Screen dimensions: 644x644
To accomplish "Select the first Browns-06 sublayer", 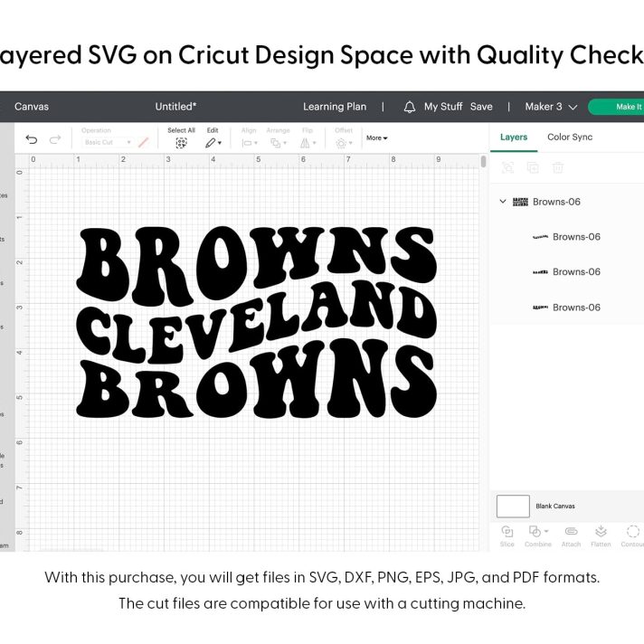I will click(x=568, y=237).
